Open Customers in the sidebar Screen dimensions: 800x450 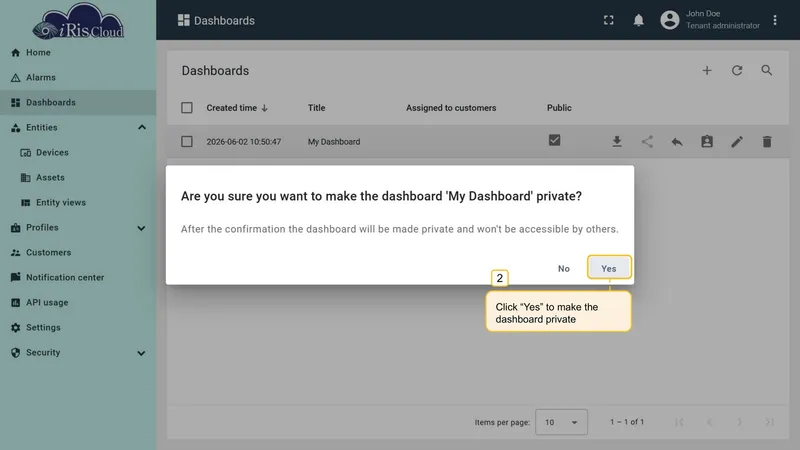coord(78,253)
